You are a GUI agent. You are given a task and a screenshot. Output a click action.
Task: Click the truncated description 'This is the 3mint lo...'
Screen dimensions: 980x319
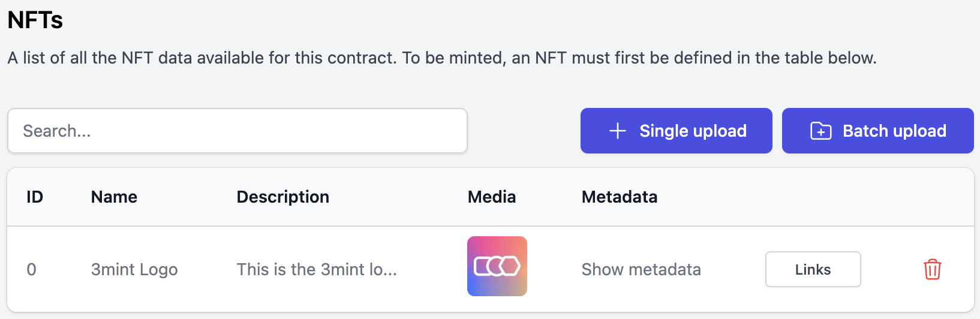coord(317,269)
